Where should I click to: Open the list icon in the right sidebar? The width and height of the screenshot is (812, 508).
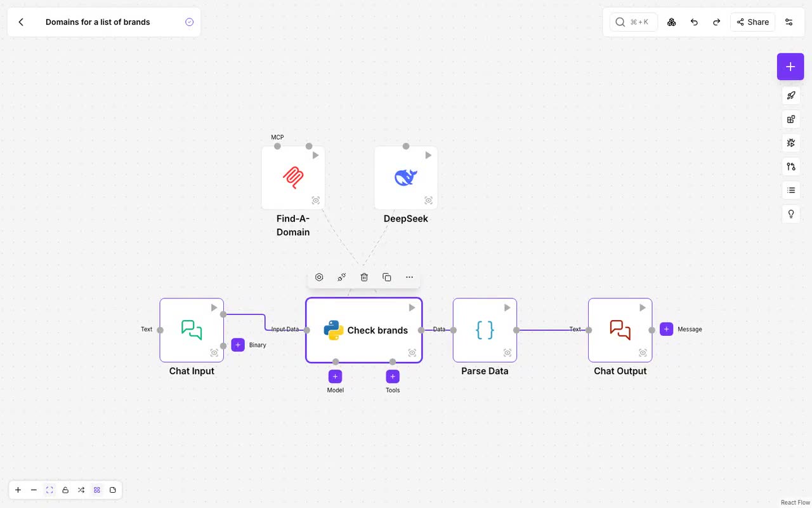(x=791, y=190)
